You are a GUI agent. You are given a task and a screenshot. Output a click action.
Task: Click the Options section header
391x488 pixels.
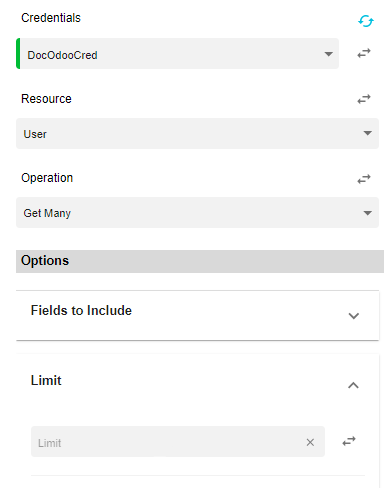pos(200,261)
